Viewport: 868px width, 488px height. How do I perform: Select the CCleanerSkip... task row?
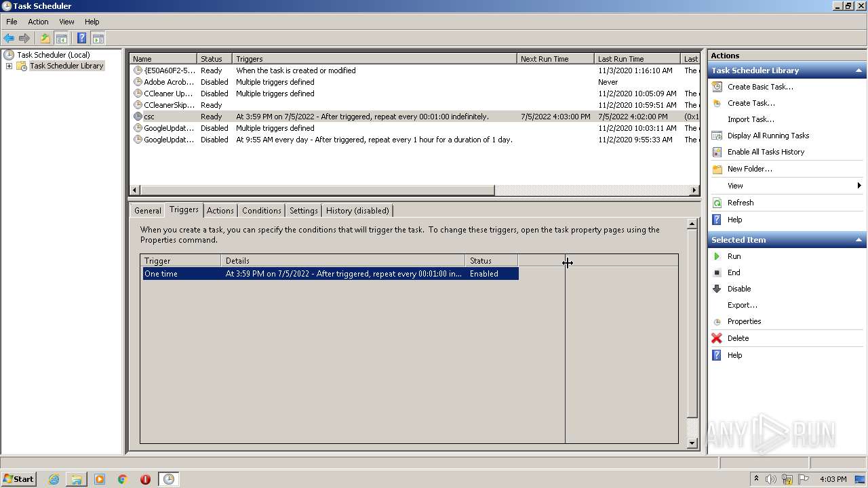pos(414,105)
